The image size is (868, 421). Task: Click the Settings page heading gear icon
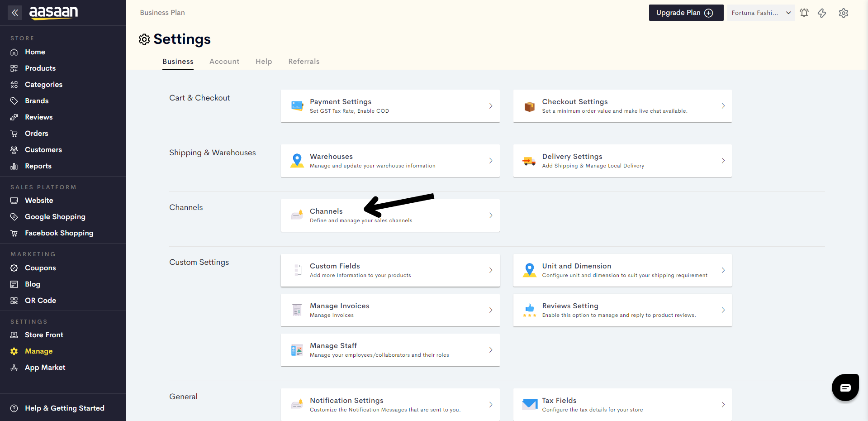(144, 39)
